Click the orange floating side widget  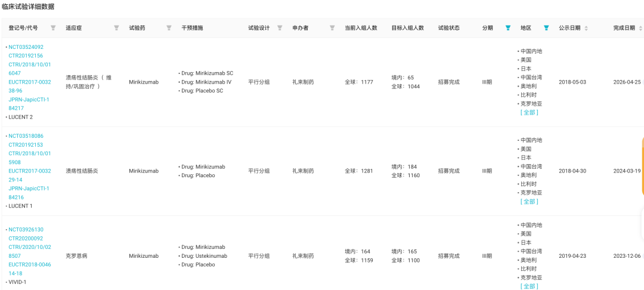(642, 166)
